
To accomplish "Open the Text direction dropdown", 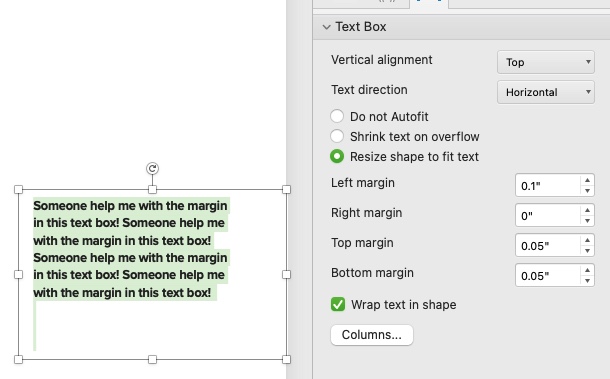I will [x=545, y=92].
